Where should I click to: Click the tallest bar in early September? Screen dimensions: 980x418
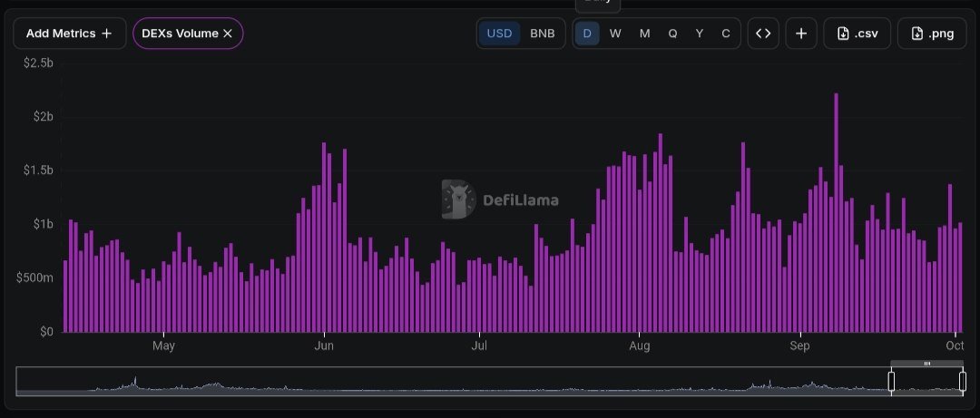[x=837, y=212]
